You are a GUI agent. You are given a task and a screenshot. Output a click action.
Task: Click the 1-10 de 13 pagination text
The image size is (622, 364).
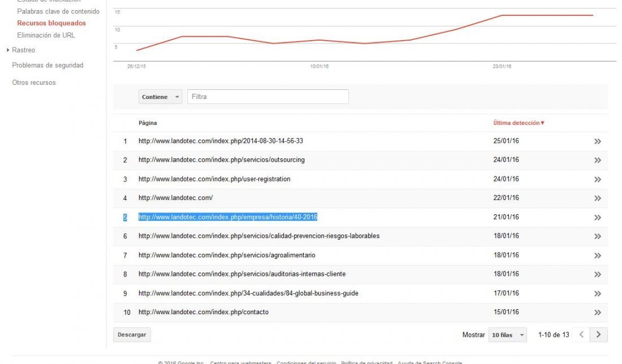pyautogui.click(x=554, y=335)
